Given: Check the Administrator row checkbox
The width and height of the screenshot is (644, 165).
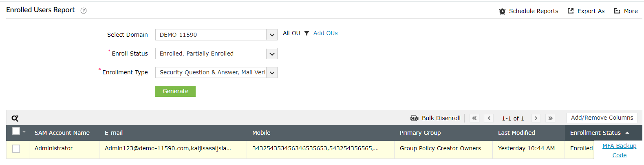Looking at the screenshot, I should [x=16, y=149].
